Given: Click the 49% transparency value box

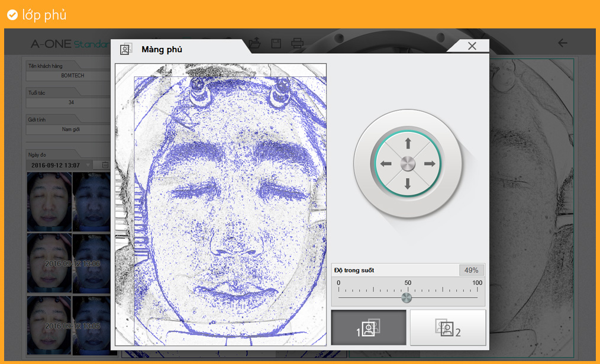Looking at the screenshot, I should tap(471, 270).
